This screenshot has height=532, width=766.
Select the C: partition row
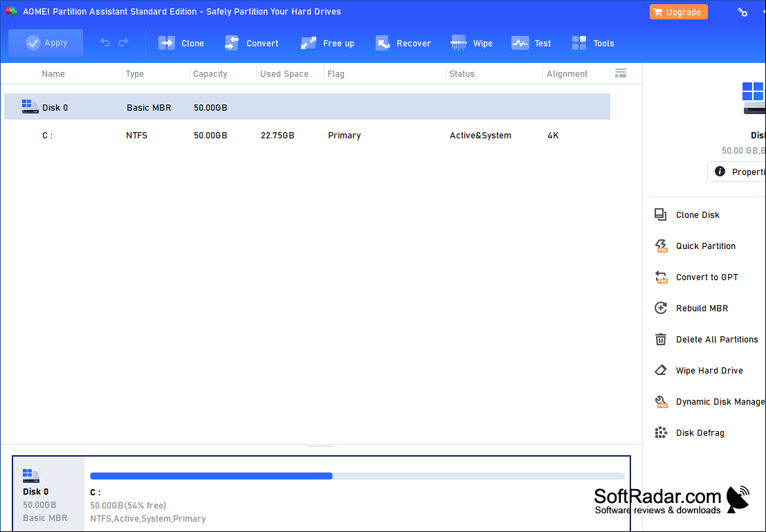[x=307, y=136]
